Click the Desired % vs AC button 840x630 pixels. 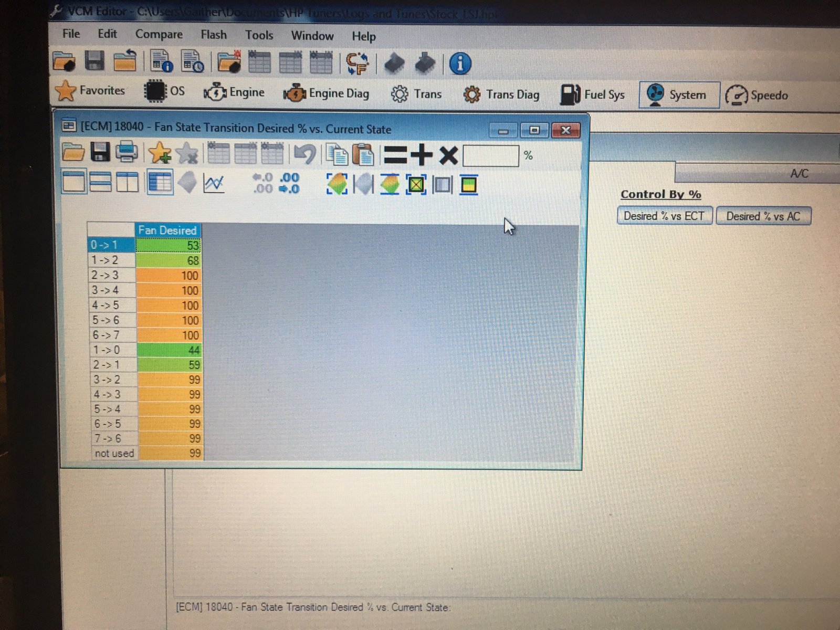(763, 216)
